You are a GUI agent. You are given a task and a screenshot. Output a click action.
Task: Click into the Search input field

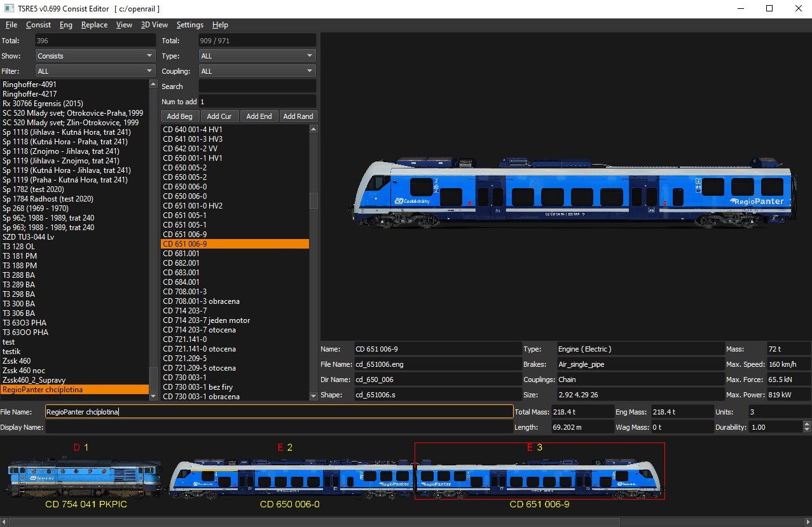pos(257,86)
